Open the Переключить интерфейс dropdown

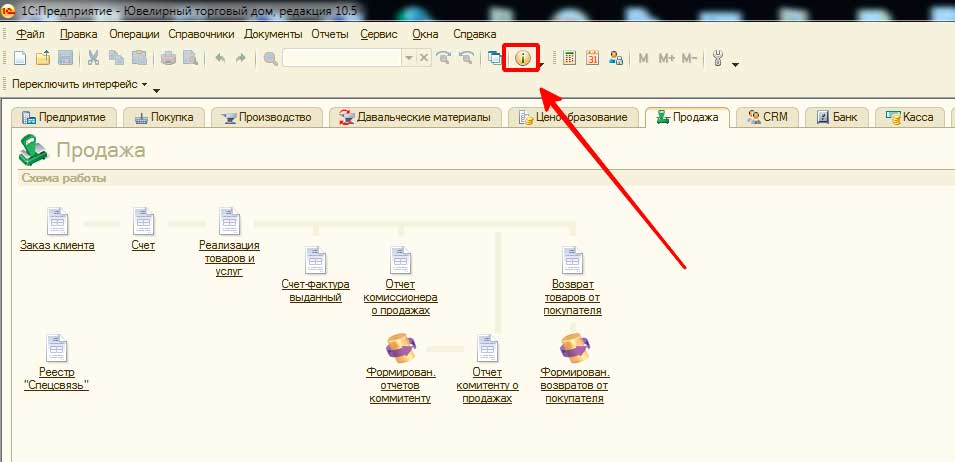[x=80, y=84]
